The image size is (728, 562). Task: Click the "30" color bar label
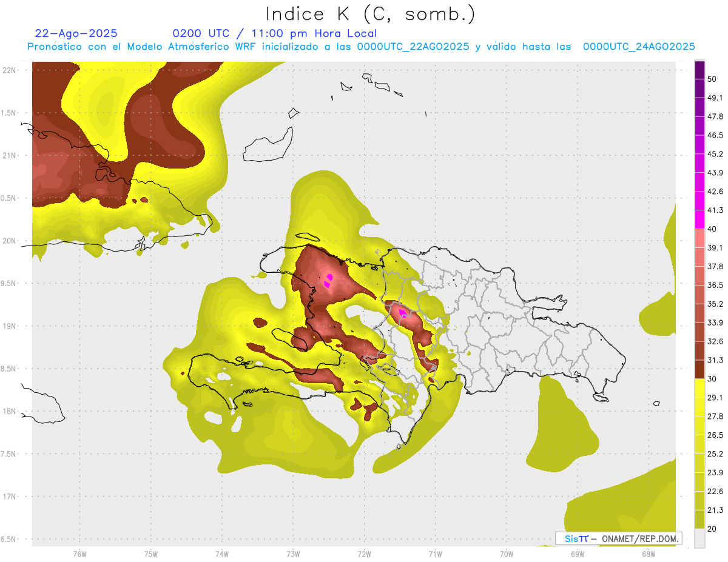[712, 379]
